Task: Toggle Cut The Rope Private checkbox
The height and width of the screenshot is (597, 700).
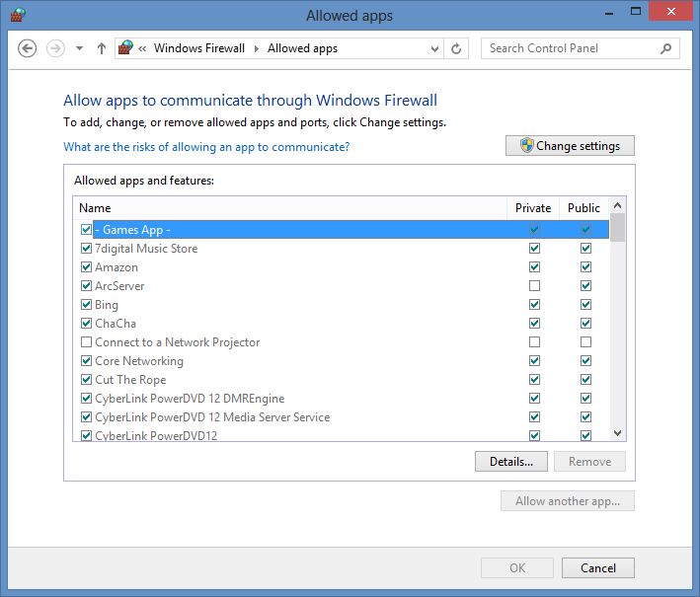Action: [x=534, y=379]
